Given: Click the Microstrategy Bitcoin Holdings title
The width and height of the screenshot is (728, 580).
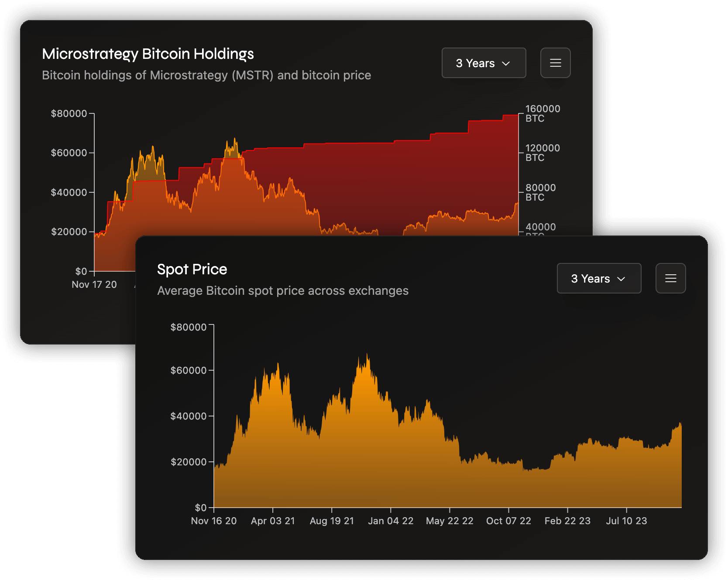Looking at the screenshot, I should click(148, 54).
